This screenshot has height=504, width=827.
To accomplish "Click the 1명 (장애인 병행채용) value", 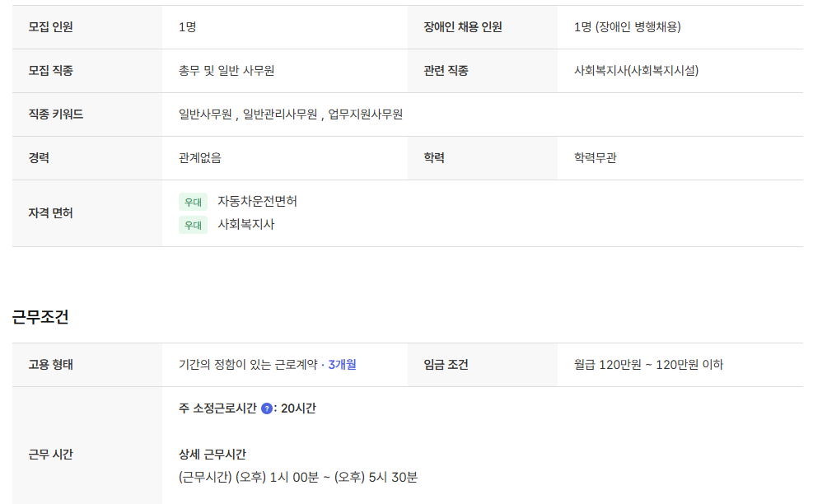I will pyautogui.click(x=627, y=27).
